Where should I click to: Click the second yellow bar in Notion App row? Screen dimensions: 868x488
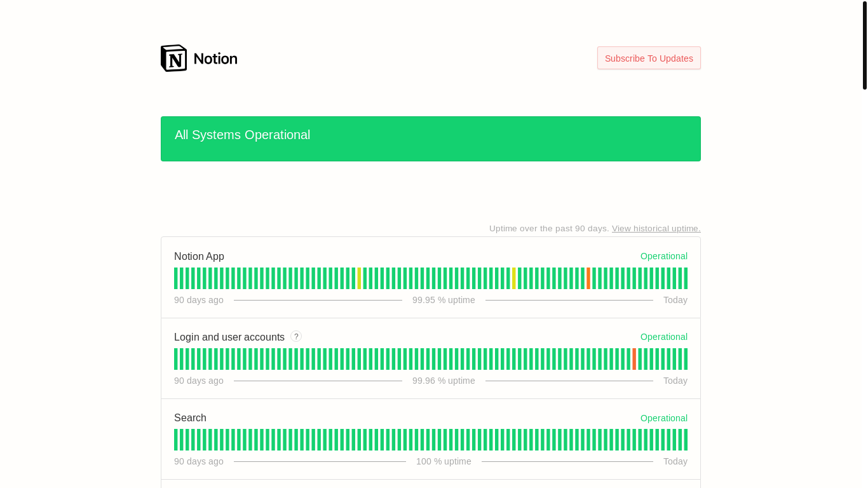pos(514,278)
